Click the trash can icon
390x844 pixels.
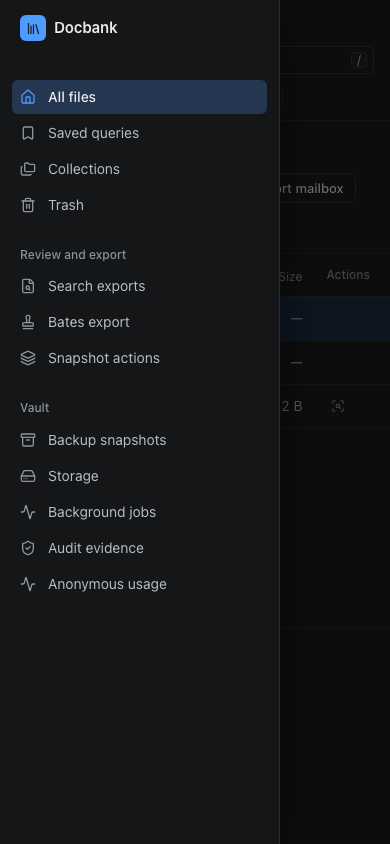(x=28, y=205)
